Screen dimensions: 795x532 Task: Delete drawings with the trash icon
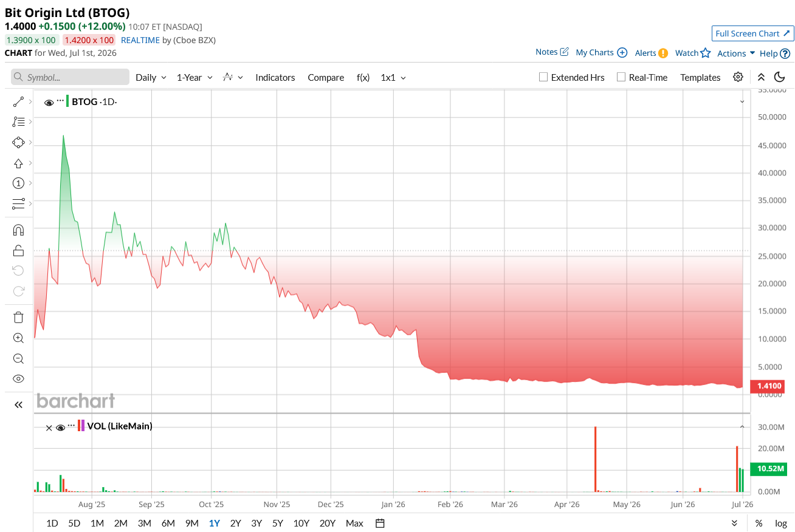pos(18,317)
